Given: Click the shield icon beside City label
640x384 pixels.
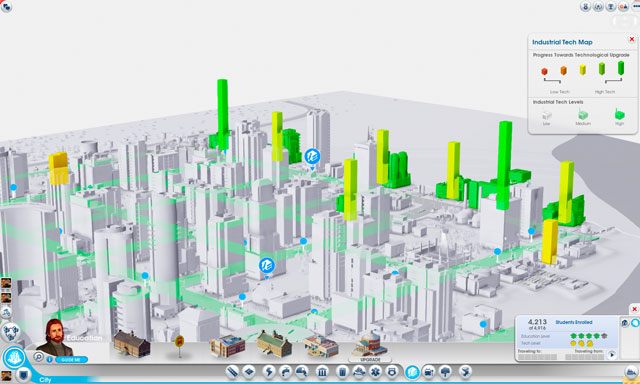Looking at the screenshot, I should pos(24,374).
